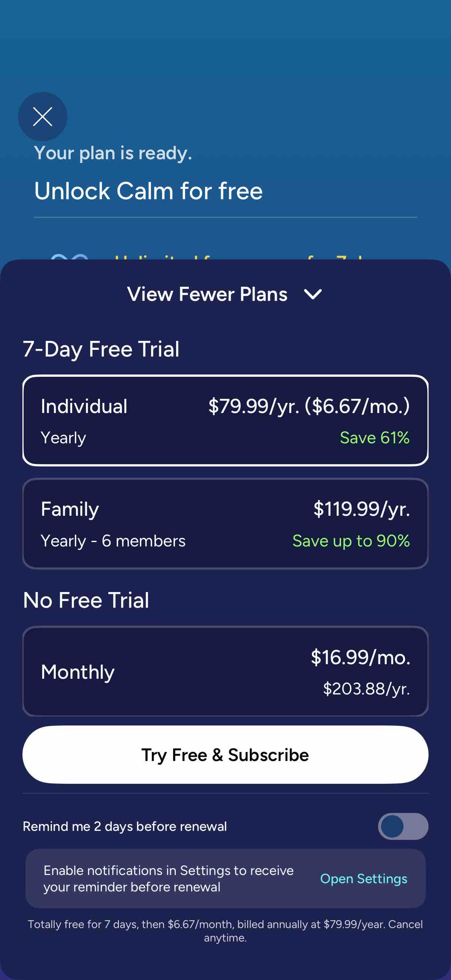Close the subscription offer with the X icon
This screenshot has width=451, height=980.
(x=43, y=116)
